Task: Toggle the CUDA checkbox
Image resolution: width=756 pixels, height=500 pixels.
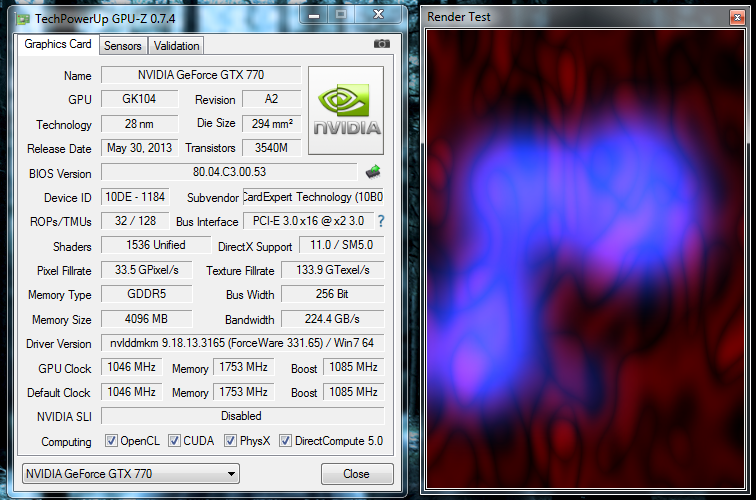Action: point(174,441)
